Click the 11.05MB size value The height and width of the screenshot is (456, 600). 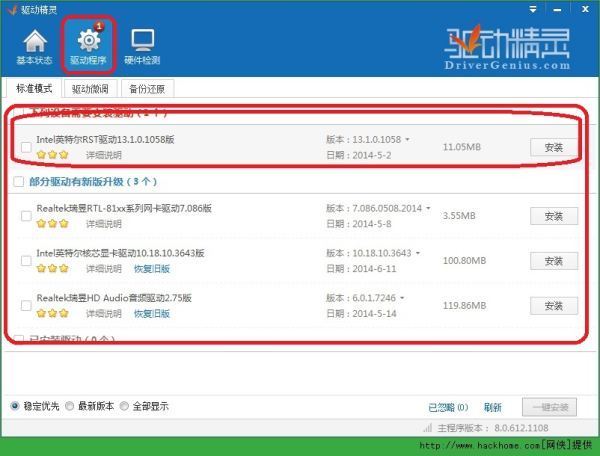pos(461,147)
